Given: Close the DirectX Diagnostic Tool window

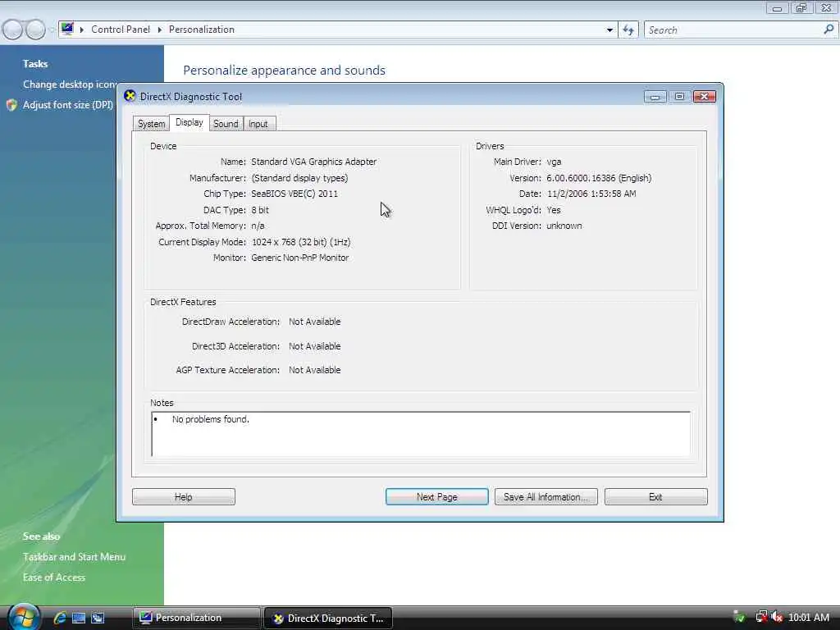Looking at the screenshot, I should click(x=705, y=97).
